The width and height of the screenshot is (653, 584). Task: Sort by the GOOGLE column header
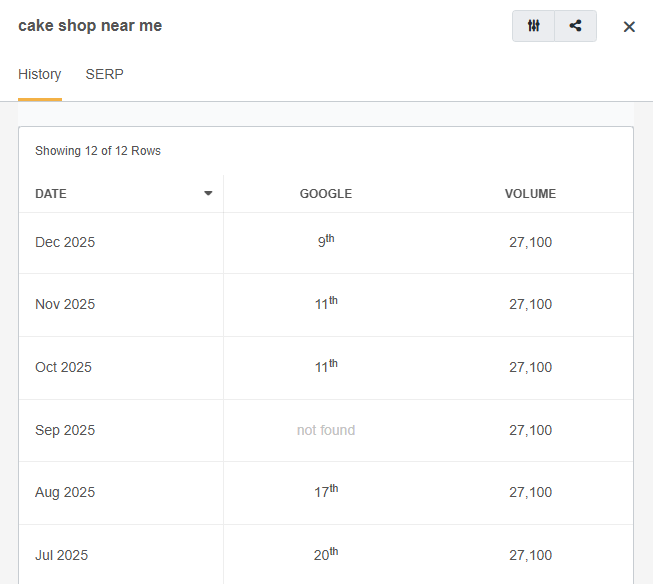(326, 194)
